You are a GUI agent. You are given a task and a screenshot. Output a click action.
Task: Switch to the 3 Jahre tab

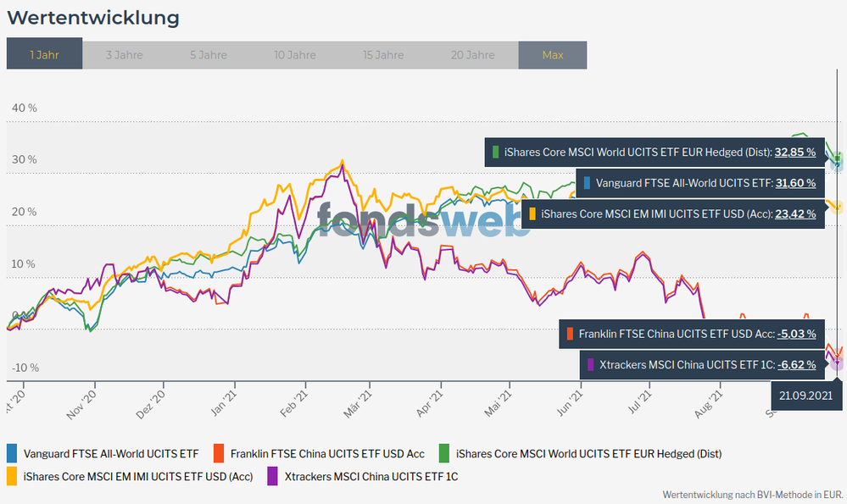coord(124,55)
